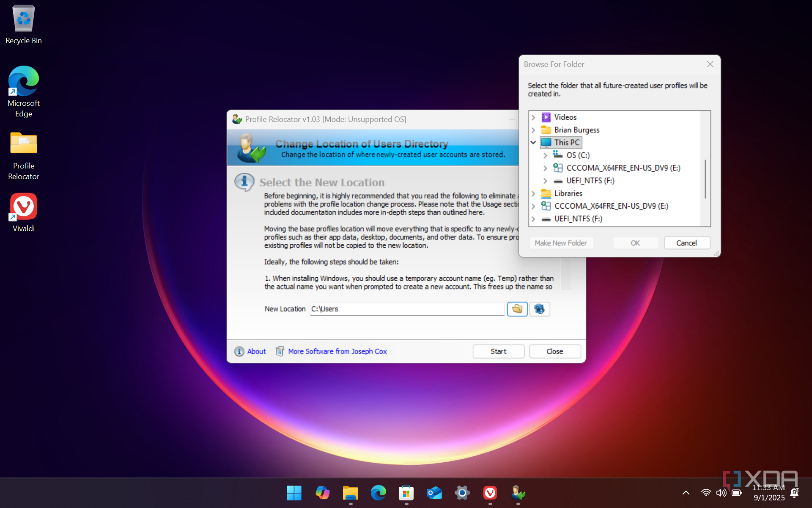Click the Start button
The width and height of the screenshot is (812, 508).
[x=498, y=351]
